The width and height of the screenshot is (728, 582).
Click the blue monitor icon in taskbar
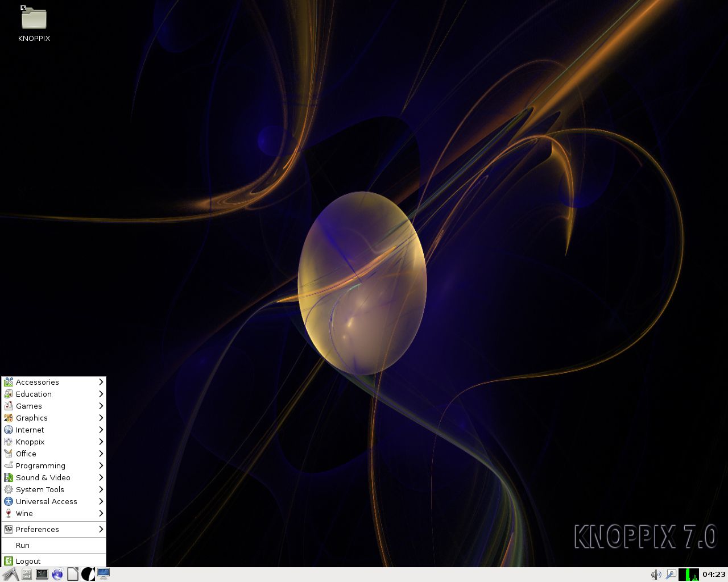(104, 574)
